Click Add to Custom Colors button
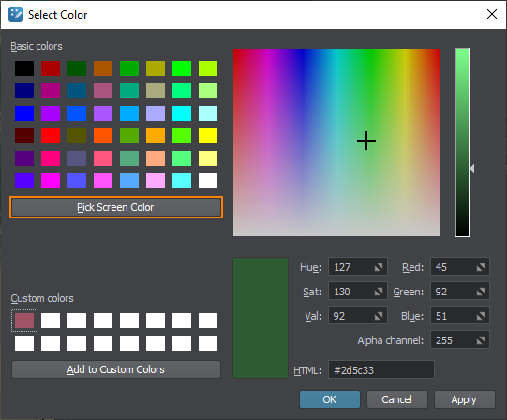 click(116, 369)
